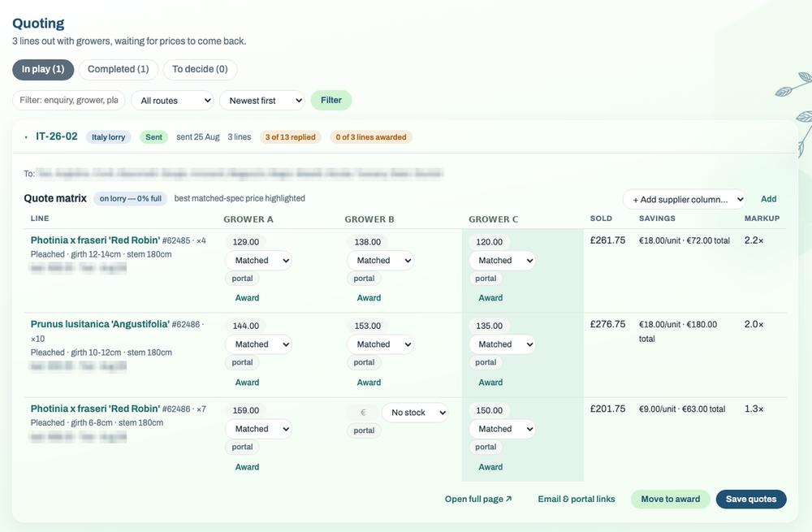Image resolution: width=812 pixels, height=532 pixels.
Task: Click the 0 of 3 lines awarded badge
Action: click(x=371, y=137)
